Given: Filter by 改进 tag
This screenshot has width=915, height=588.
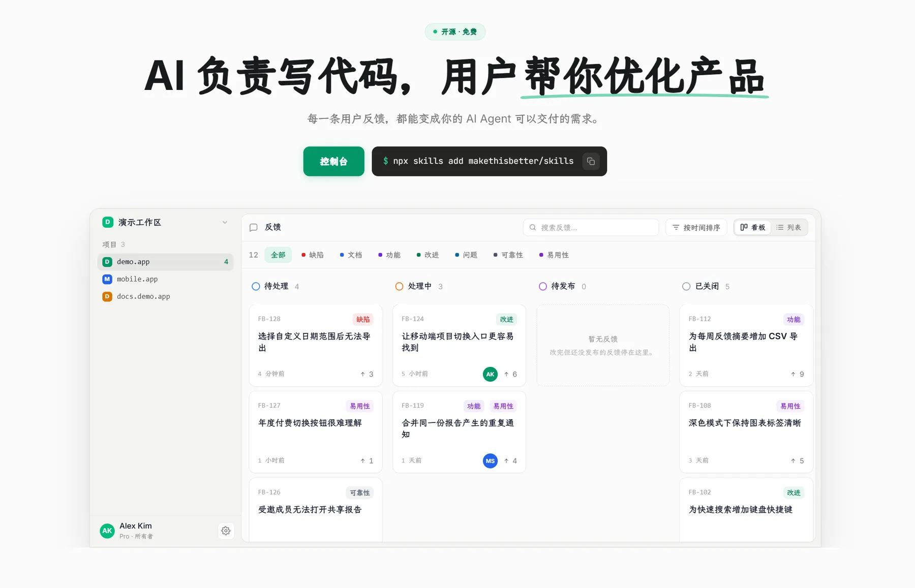Looking at the screenshot, I should pos(428,255).
